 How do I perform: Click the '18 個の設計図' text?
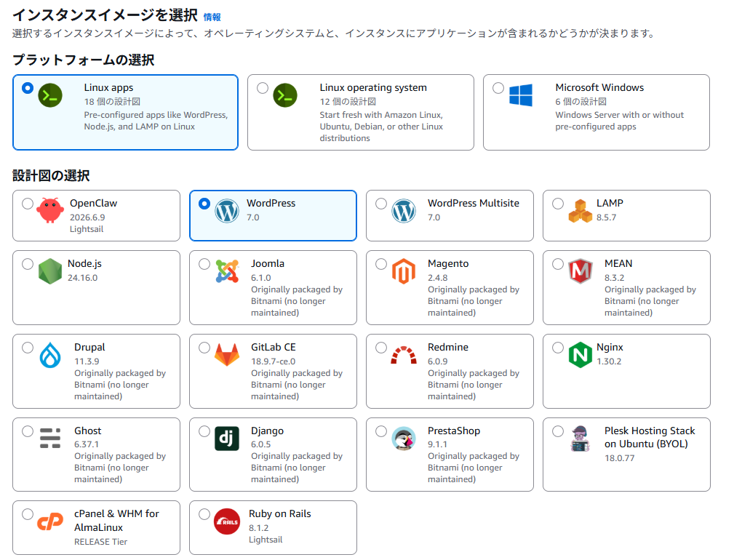(112, 102)
